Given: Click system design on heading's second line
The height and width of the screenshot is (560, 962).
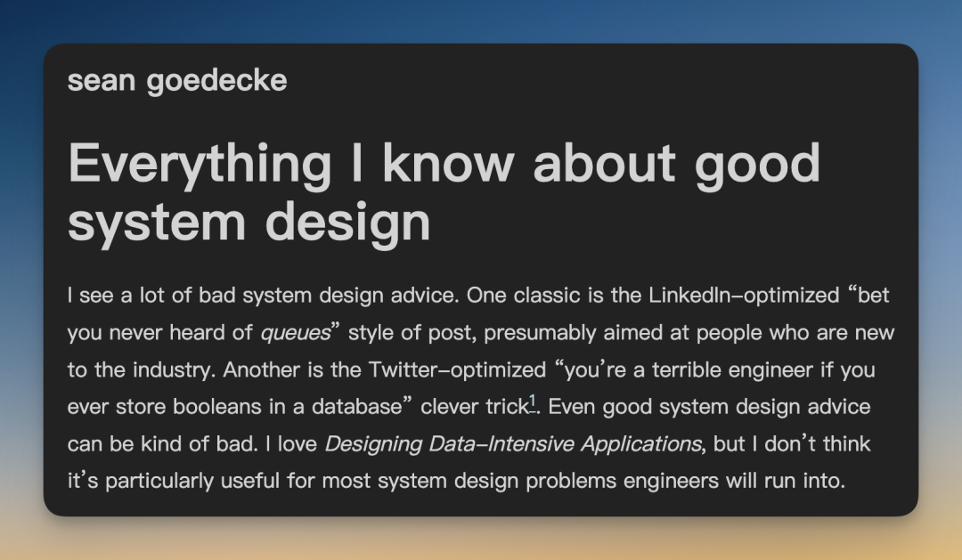Looking at the screenshot, I should (249, 222).
